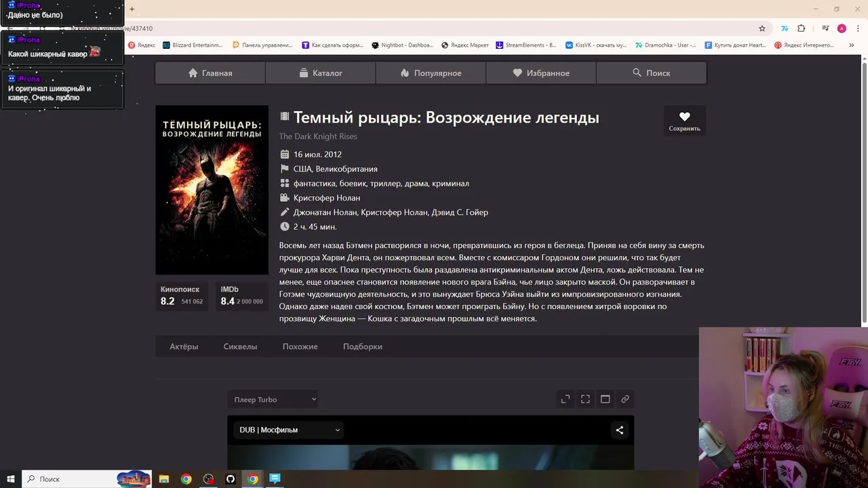Toggle theater mode rectangle icon above player
The height and width of the screenshot is (488, 868).
606,399
